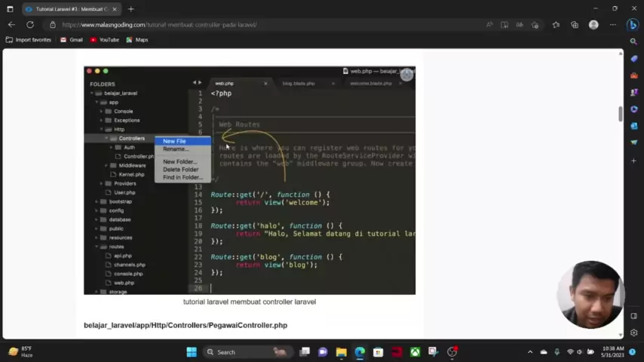Click the Edge profile avatar
Image resolution: width=644 pixels, height=362 pixels.
pos(593,25)
